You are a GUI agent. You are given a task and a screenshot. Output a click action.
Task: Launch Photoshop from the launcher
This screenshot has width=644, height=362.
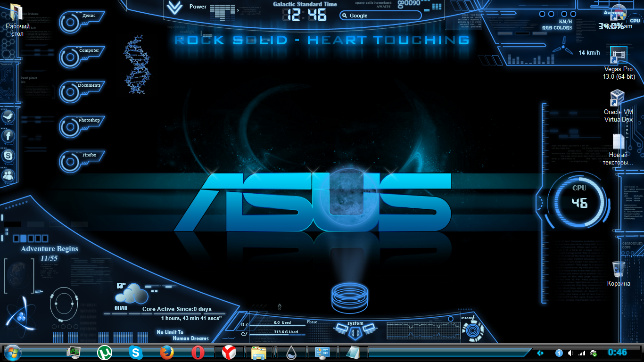81,126
